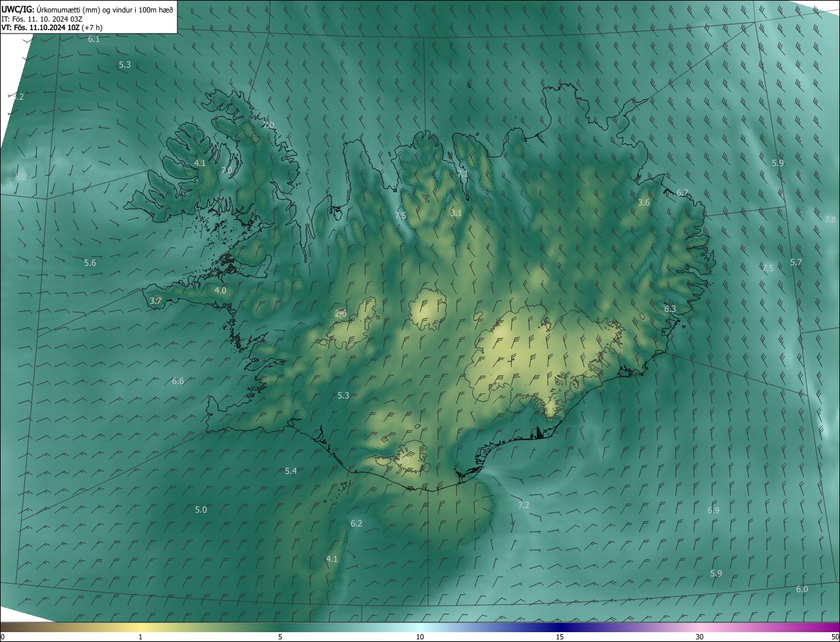Click the 6.2 value label
The image size is (840, 642).
356,524
